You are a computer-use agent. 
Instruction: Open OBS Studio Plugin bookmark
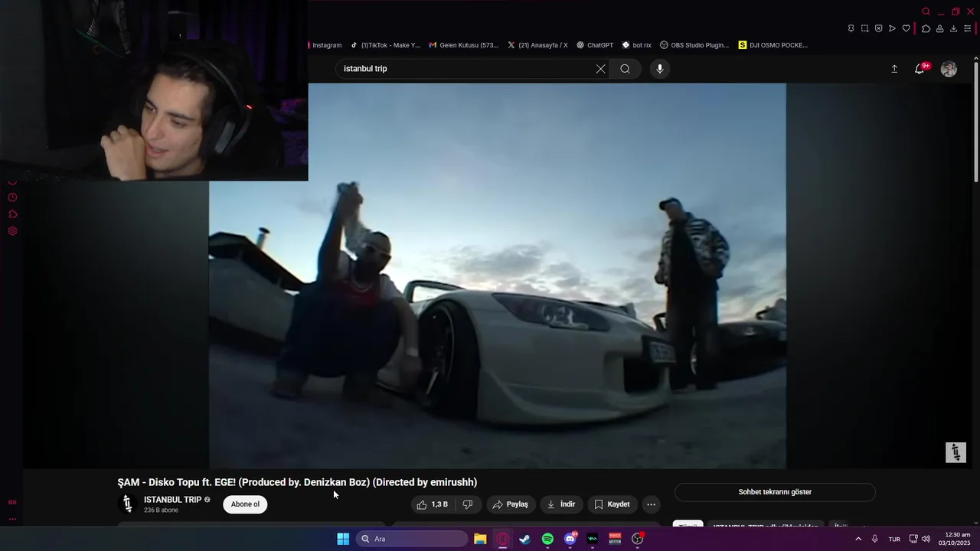click(694, 45)
